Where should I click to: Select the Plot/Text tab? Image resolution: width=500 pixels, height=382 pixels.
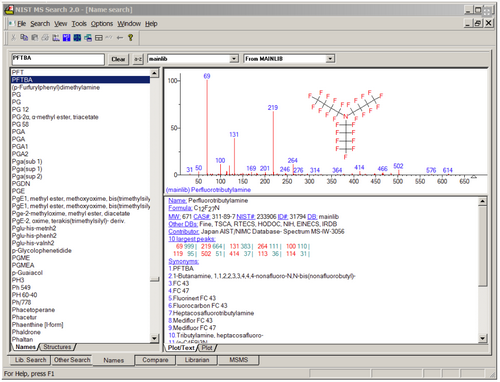(x=181, y=348)
